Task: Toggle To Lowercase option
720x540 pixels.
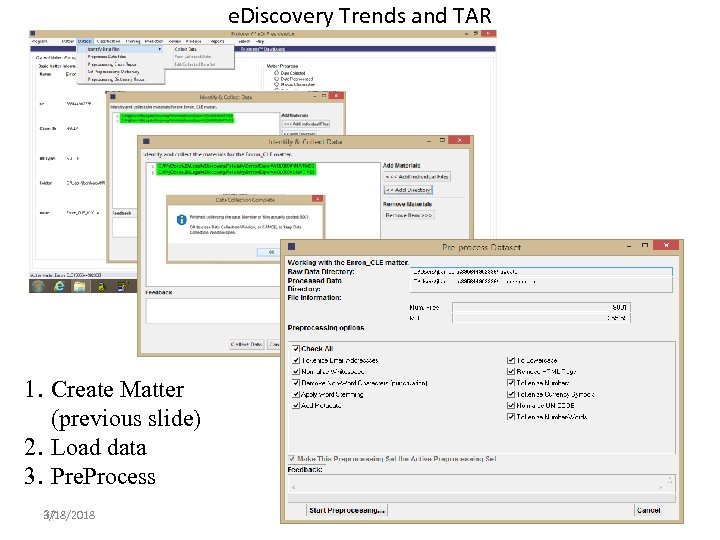Action: (x=511, y=360)
